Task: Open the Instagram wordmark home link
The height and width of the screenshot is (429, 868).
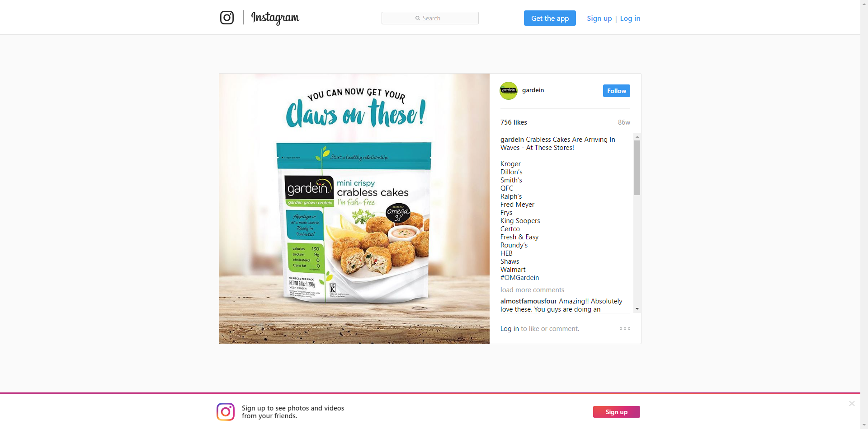Action: [x=275, y=18]
